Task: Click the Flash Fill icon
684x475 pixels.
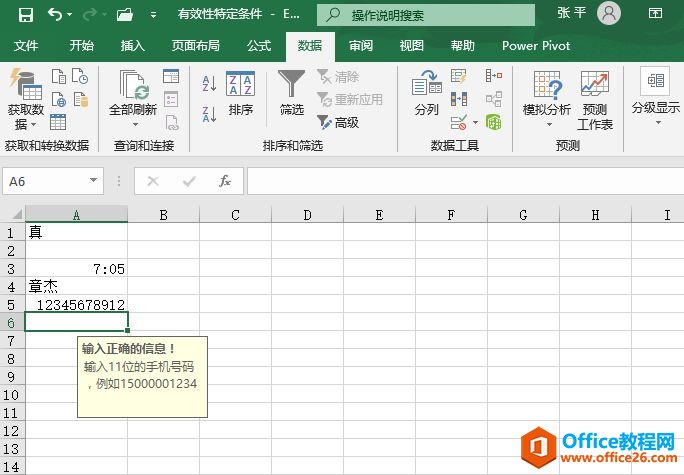Action: coord(458,76)
